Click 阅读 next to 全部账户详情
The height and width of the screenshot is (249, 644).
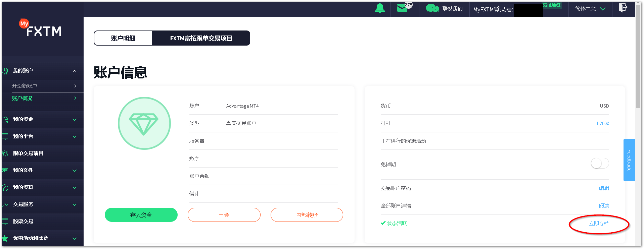pos(604,206)
